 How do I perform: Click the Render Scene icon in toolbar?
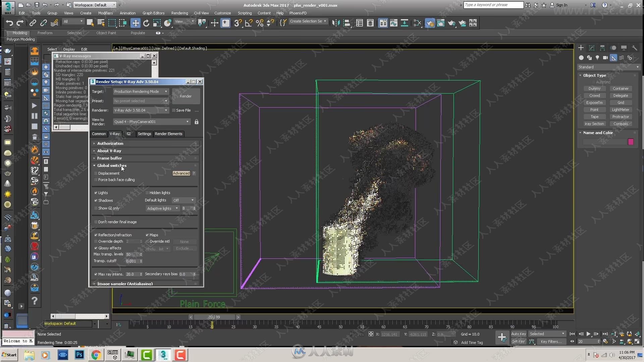(429, 23)
